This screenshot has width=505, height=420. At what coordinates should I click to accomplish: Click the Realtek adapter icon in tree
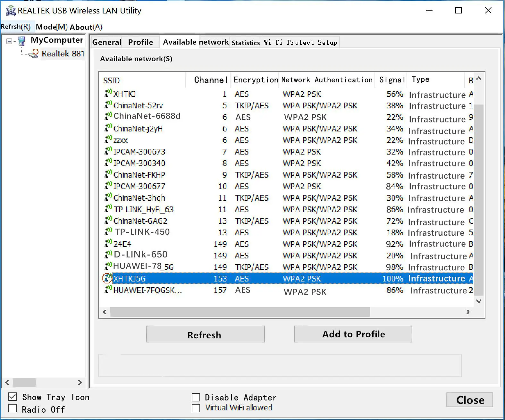(x=34, y=54)
